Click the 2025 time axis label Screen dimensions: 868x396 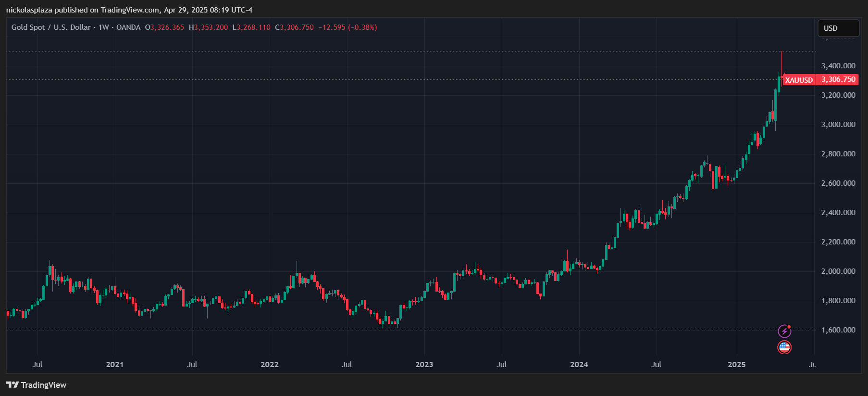tap(737, 365)
